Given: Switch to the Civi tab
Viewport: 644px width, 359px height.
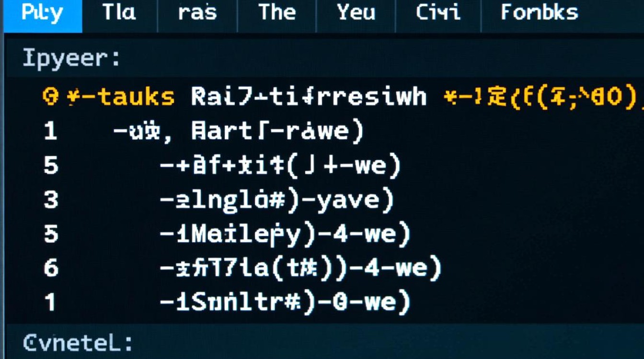Looking at the screenshot, I should [438, 13].
